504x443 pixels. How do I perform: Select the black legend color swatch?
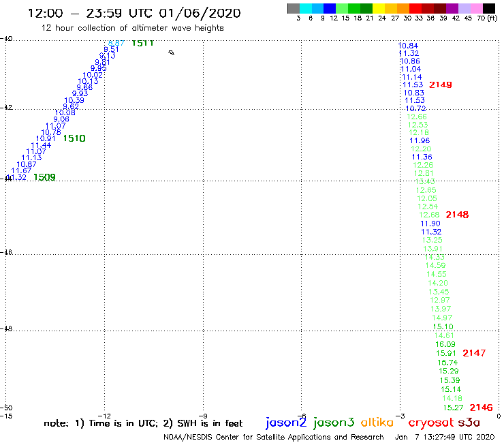click(489, 8)
